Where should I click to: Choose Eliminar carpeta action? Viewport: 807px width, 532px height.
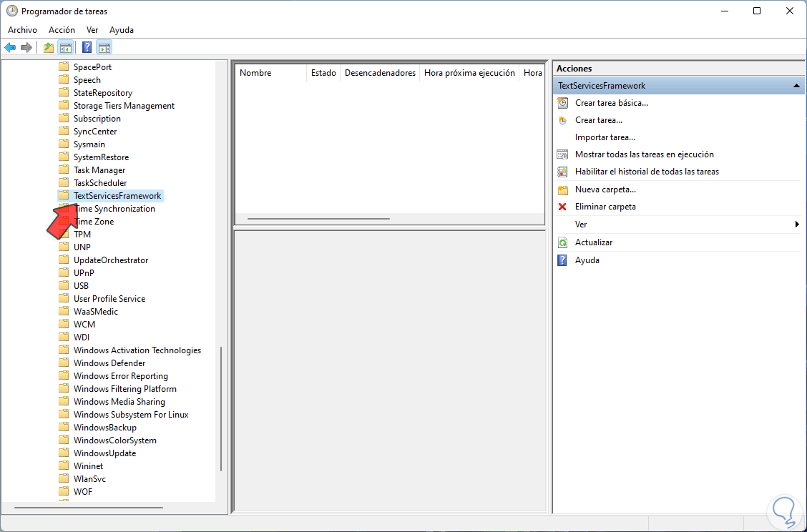pos(605,207)
